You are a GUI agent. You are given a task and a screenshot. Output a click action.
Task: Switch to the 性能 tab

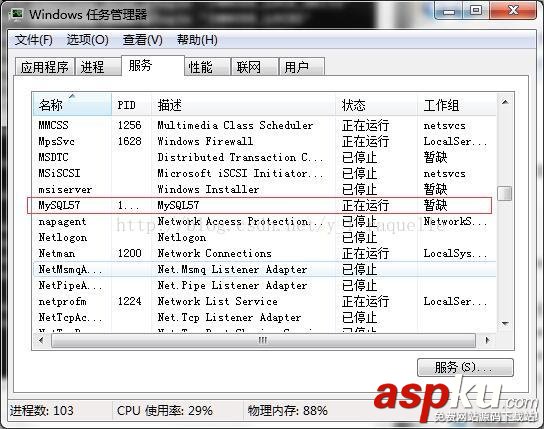(x=207, y=67)
